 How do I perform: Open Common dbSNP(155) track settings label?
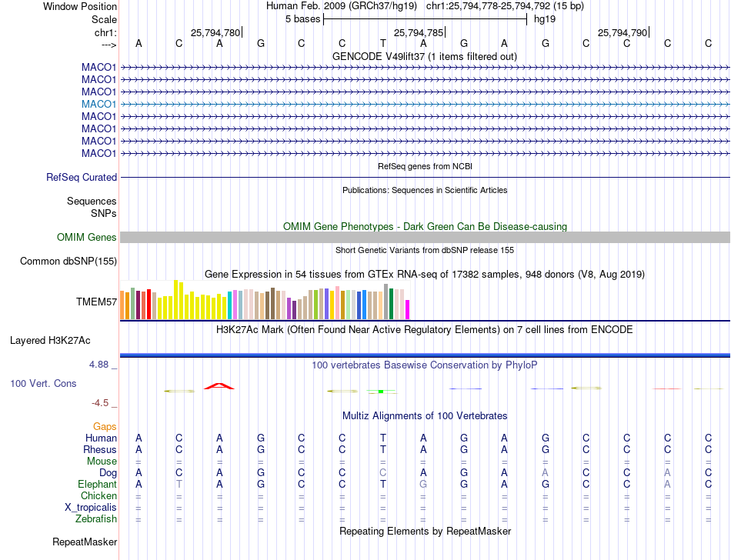coord(68,262)
